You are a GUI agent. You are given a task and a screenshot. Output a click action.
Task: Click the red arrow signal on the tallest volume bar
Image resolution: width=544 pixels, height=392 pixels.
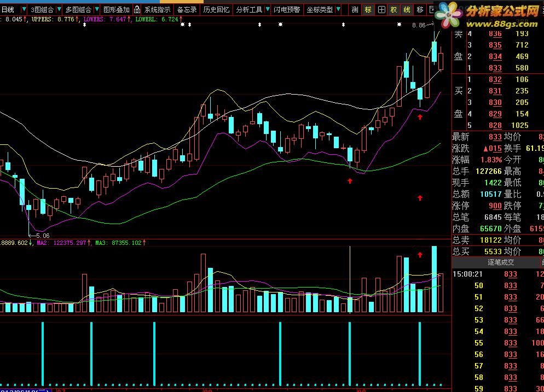click(420, 255)
